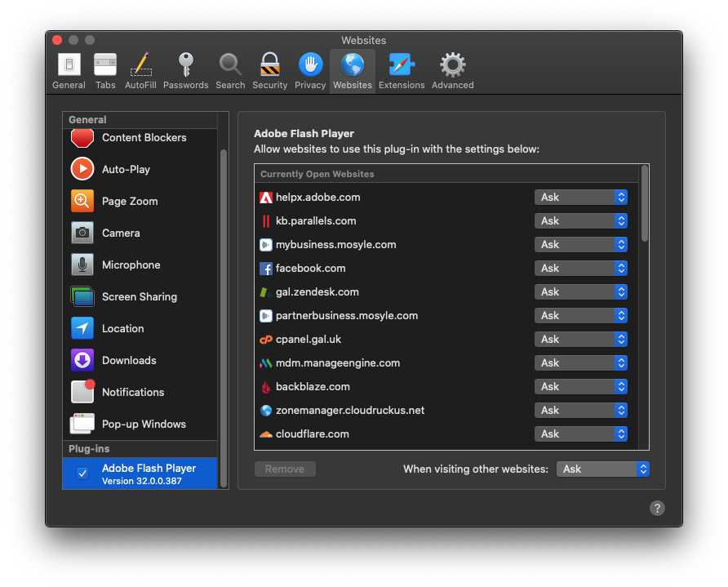The width and height of the screenshot is (728, 587).
Task: Click the cpanel.gal.uk favicon
Action: tap(266, 340)
